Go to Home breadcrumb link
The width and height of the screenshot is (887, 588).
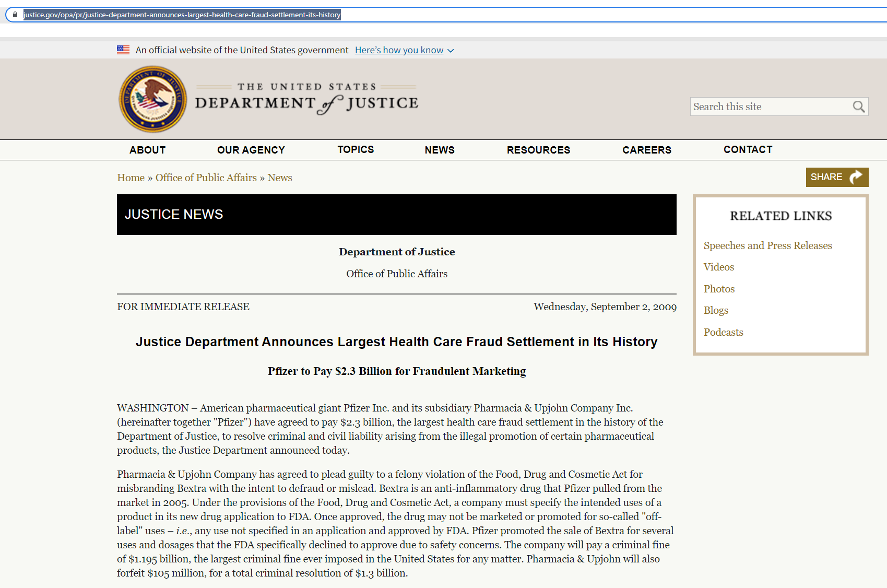coord(131,178)
